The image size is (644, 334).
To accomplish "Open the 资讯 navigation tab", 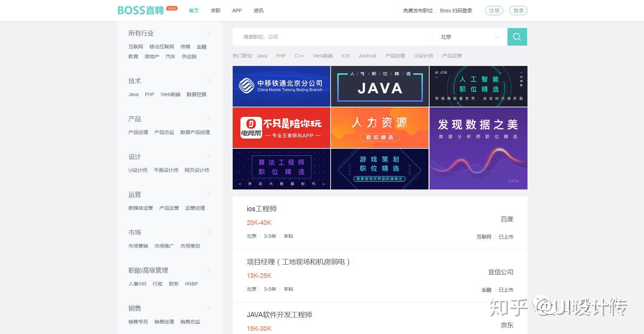I will click(259, 11).
